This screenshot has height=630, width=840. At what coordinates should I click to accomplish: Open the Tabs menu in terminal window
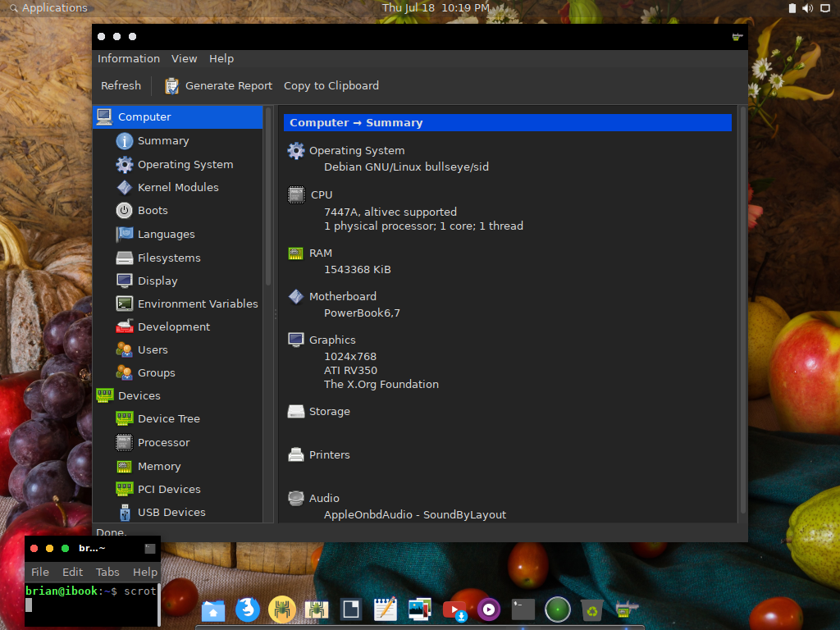click(107, 572)
